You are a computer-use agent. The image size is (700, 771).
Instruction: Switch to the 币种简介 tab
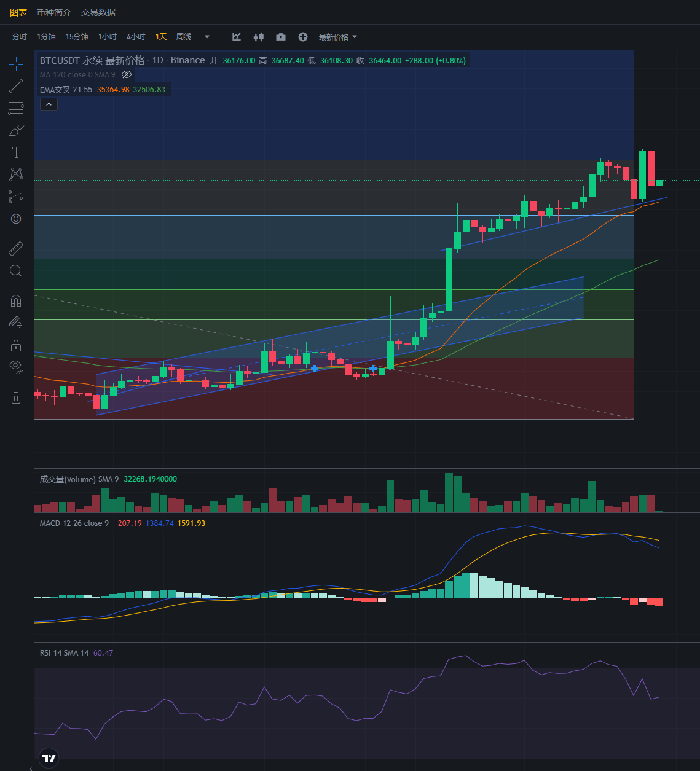point(54,12)
